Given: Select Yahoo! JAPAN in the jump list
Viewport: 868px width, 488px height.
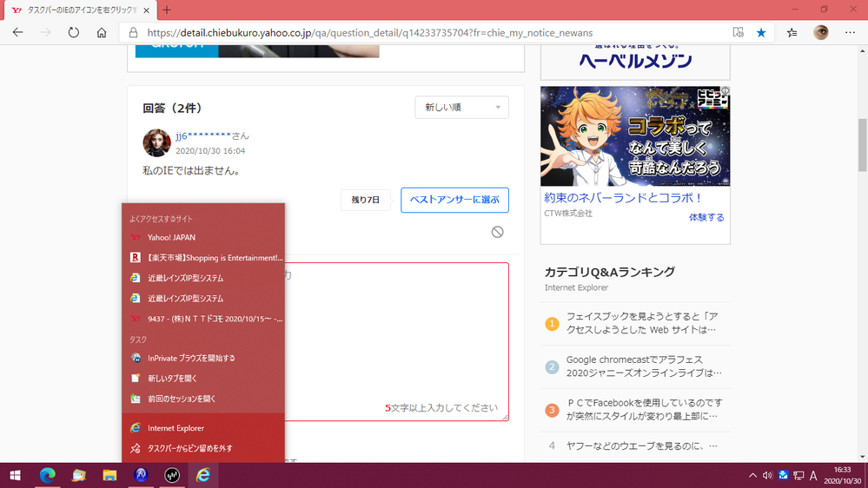Looking at the screenshot, I should (171, 237).
